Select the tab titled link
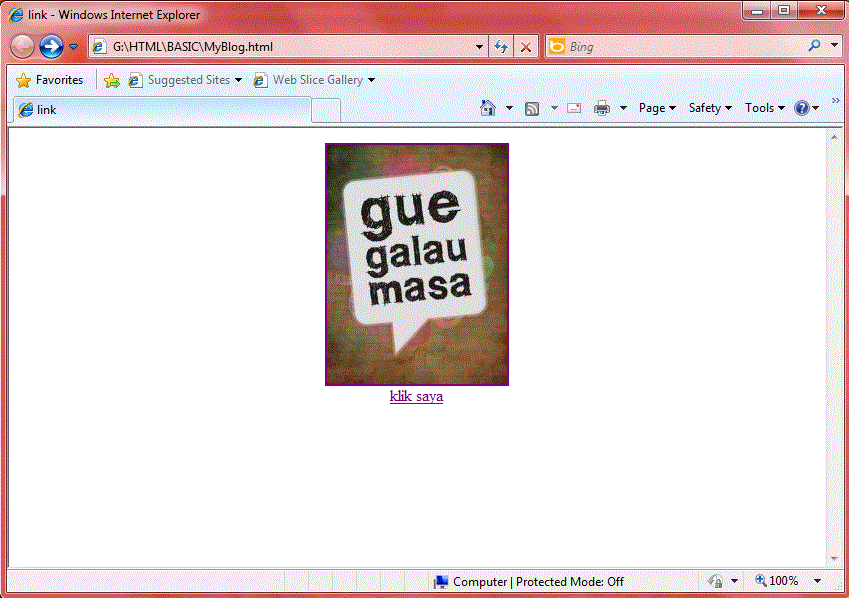This screenshot has width=849, height=598. (x=161, y=110)
